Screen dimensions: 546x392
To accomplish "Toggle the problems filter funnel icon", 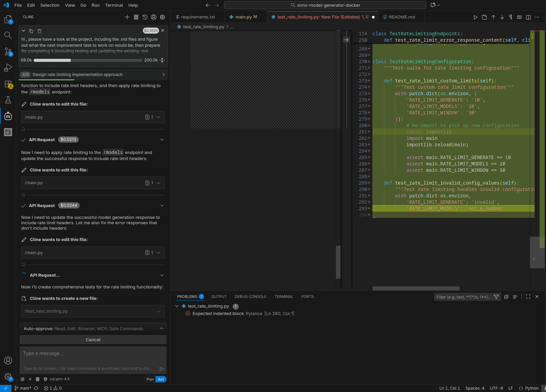I will 496,297.
